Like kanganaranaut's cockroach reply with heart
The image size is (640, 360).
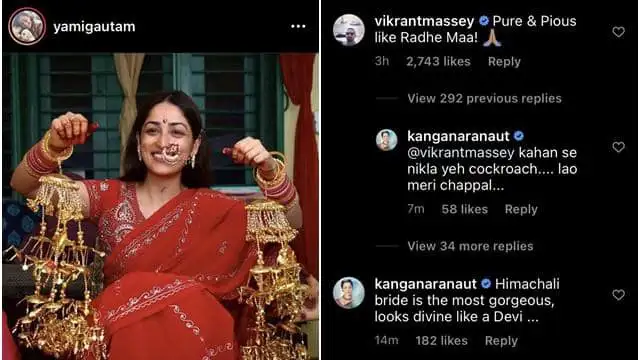click(x=618, y=147)
